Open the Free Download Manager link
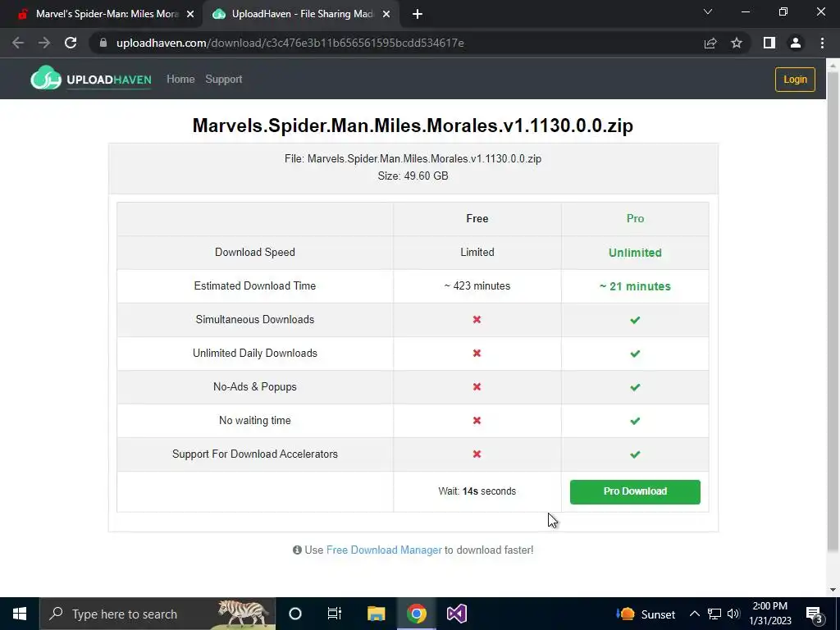Viewport: 840px width, 630px height. pos(384,550)
